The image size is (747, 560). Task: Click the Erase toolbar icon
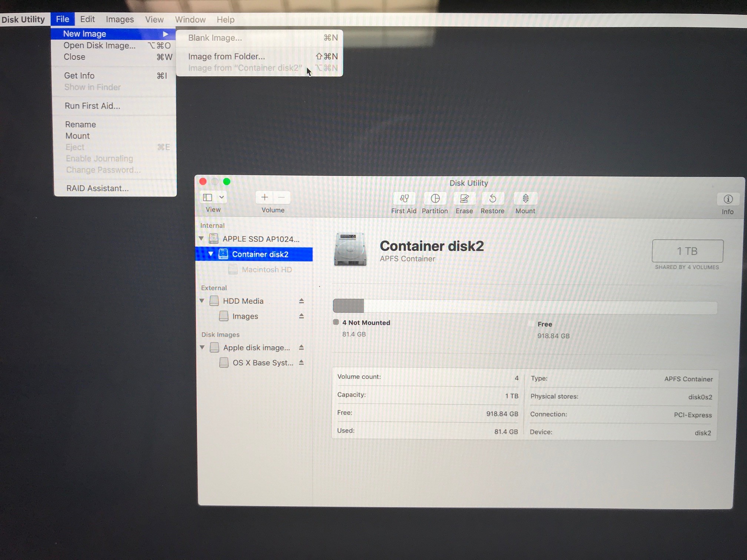tap(464, 199)
